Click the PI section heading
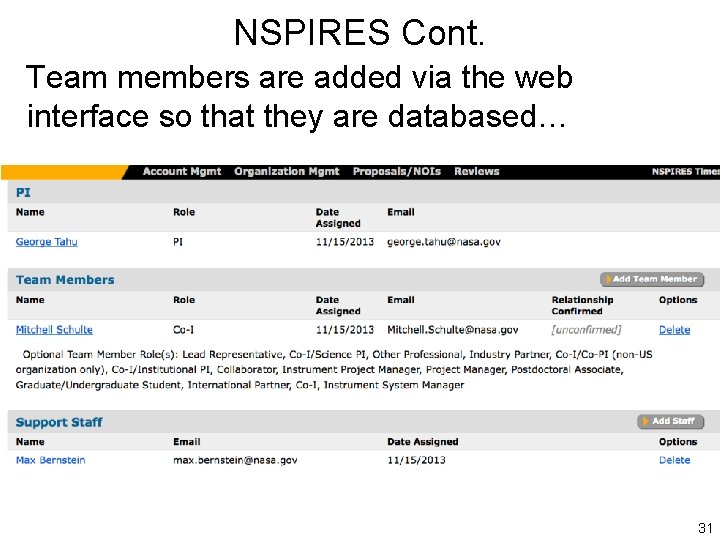 click(23, 192)
